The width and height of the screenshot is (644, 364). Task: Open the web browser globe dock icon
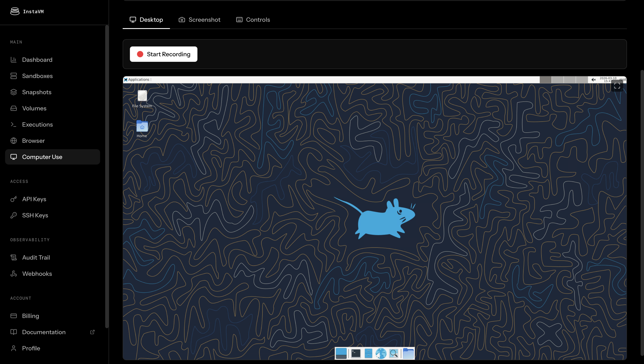click(x=381, y=353)
